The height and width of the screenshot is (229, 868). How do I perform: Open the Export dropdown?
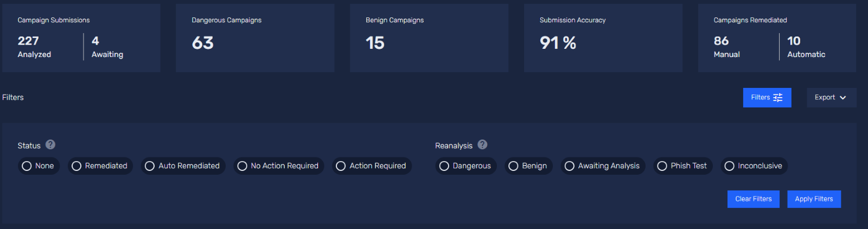coord(831,98)
